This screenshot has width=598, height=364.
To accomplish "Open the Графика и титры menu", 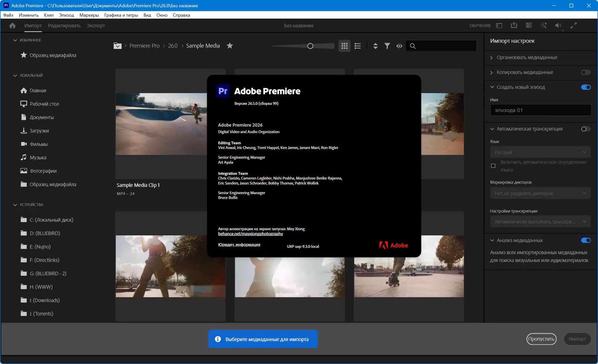I will pyautogui.click(x=121, y=15).
